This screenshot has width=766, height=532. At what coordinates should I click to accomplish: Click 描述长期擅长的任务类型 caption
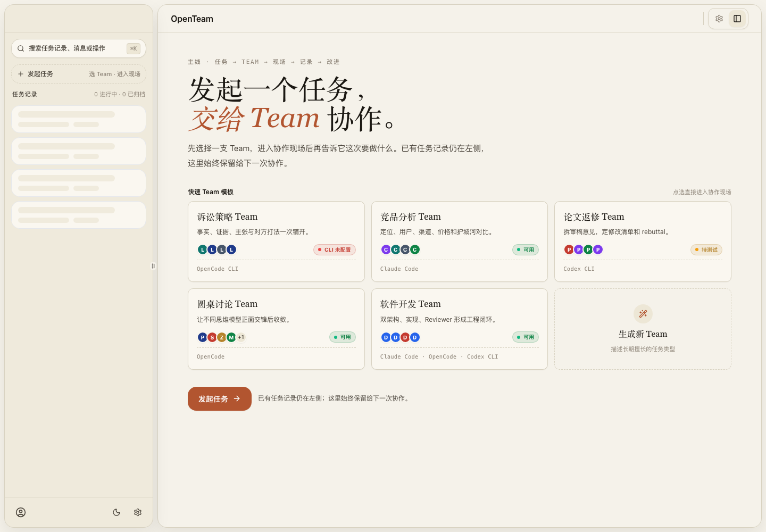point(643,349)
